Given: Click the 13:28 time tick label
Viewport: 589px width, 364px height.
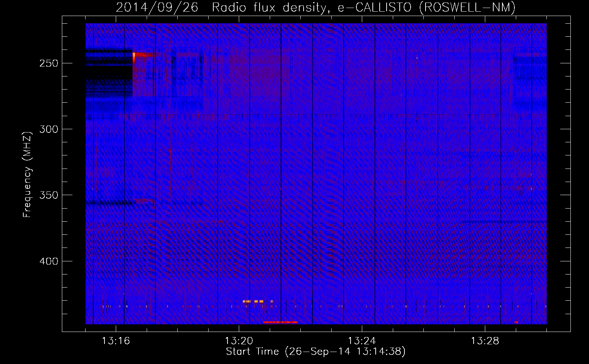Looking at the screenshot, I should [x=485, y=341].
